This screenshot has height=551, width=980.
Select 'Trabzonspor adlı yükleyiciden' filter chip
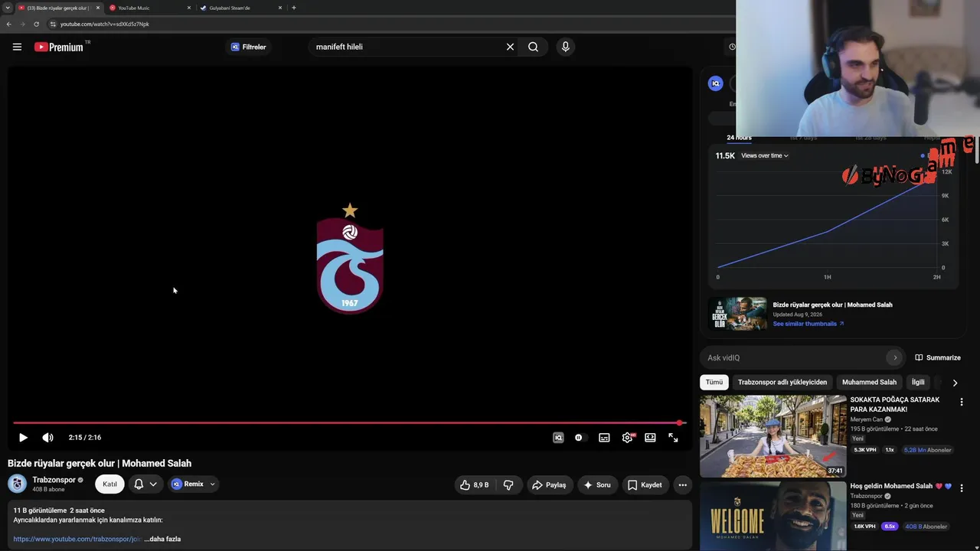(782, 382)
